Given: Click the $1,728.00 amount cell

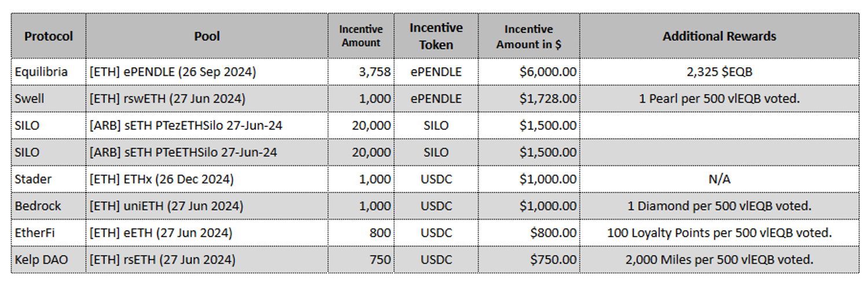Looking at the screenshot, I should pos(547,99).
